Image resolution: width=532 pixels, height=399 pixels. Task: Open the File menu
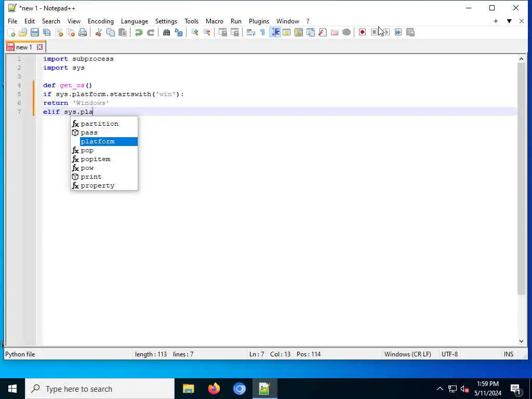coord(12,21)
